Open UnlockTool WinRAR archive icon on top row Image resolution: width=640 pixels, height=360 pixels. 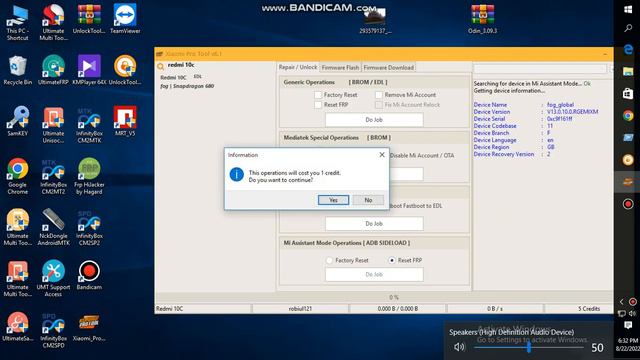coord(89,20)
